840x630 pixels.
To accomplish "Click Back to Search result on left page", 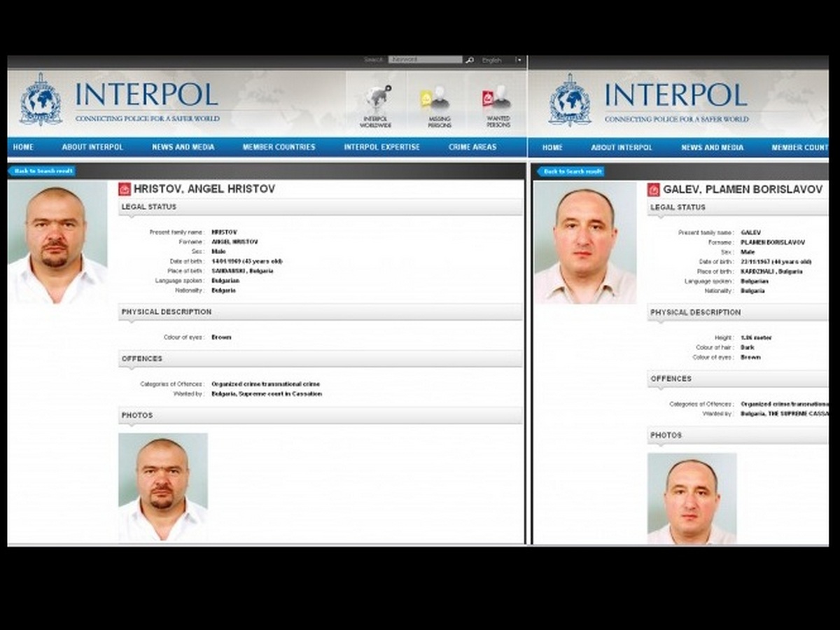I will click(42, 171).
